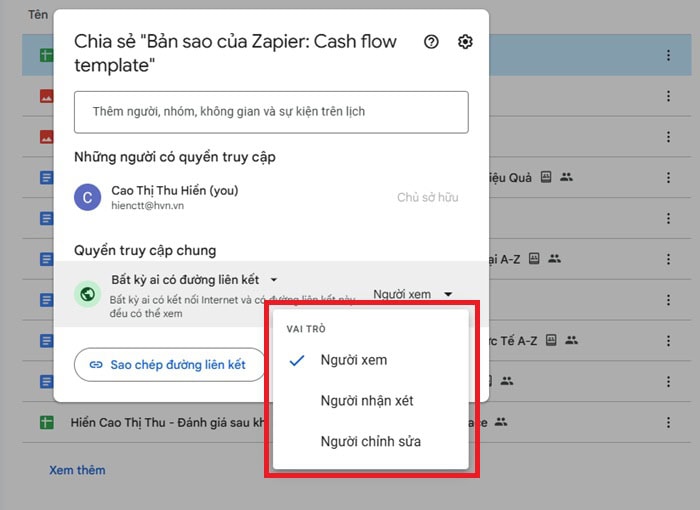Screen dimensions: 700x510
Task: Select the checked "Người xem" role option
Action: click(x=353, y=360)
